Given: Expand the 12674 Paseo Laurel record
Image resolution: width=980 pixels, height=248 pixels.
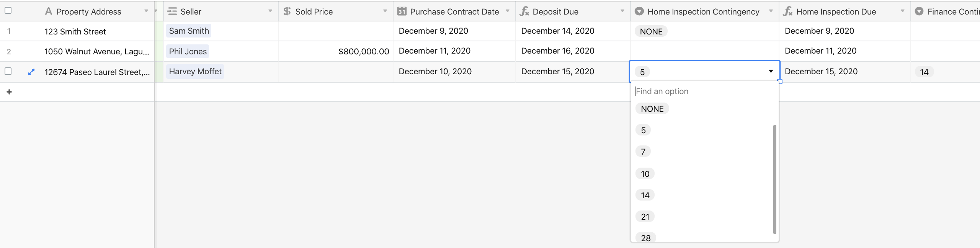Looking at the screenshot, I should 31,72.
